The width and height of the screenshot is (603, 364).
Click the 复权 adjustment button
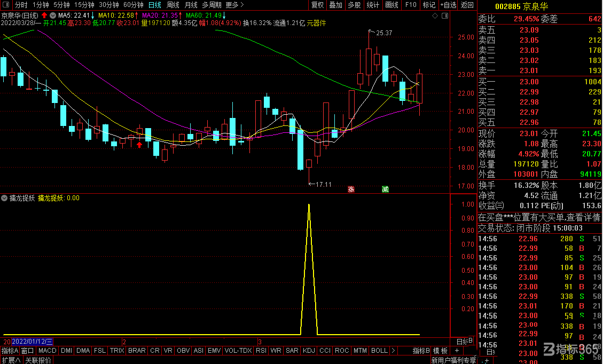click(318, 5)
